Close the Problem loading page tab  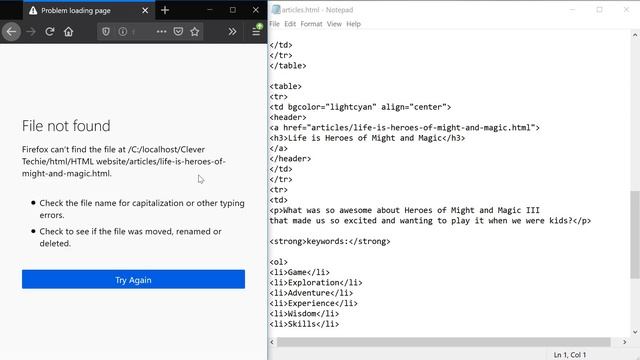point(145,11)
